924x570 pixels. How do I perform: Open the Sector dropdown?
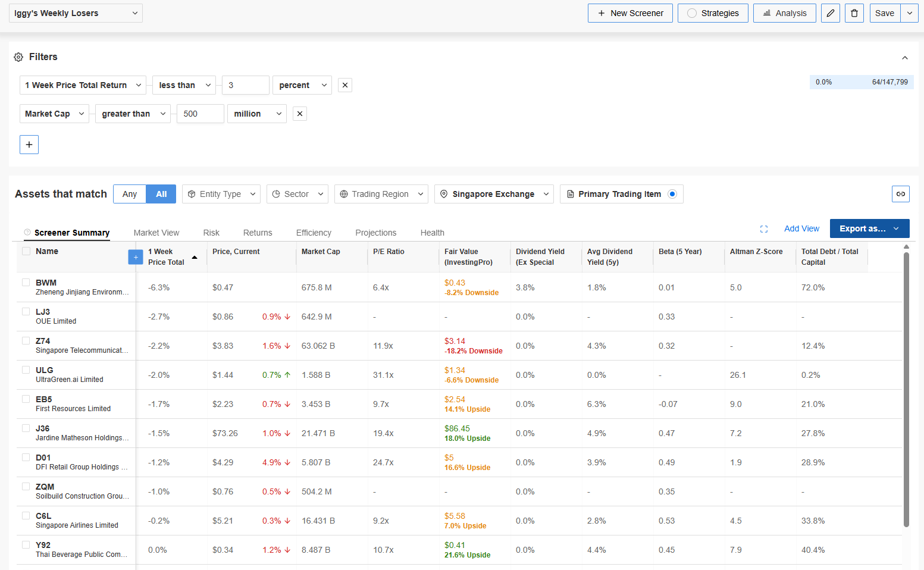pos(297,194)
